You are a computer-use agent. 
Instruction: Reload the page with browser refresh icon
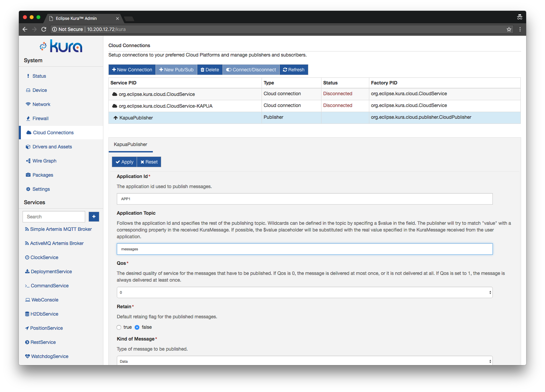[44, 29]
